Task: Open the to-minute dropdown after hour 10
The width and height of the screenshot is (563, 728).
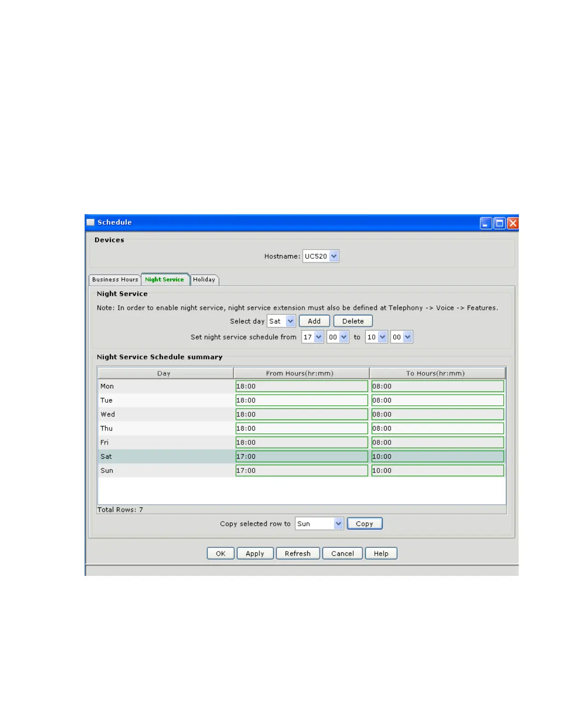Action: pos(402,337)
